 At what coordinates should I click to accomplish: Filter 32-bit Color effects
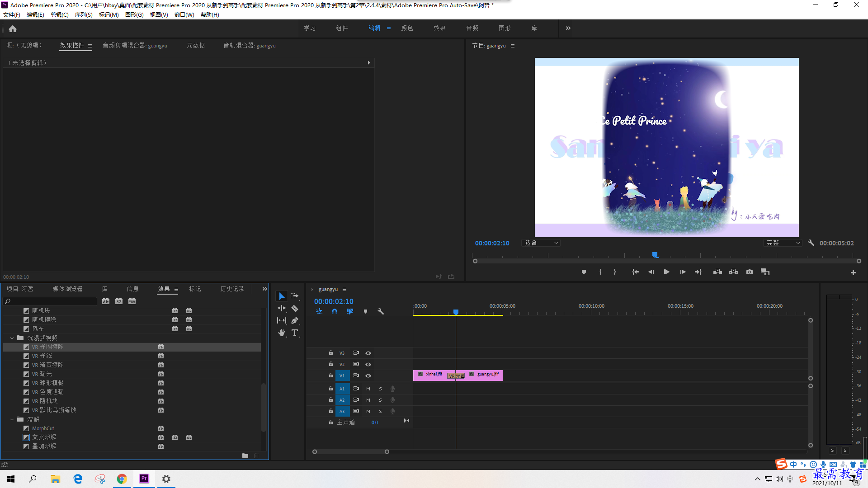click(x=119, y=301)
